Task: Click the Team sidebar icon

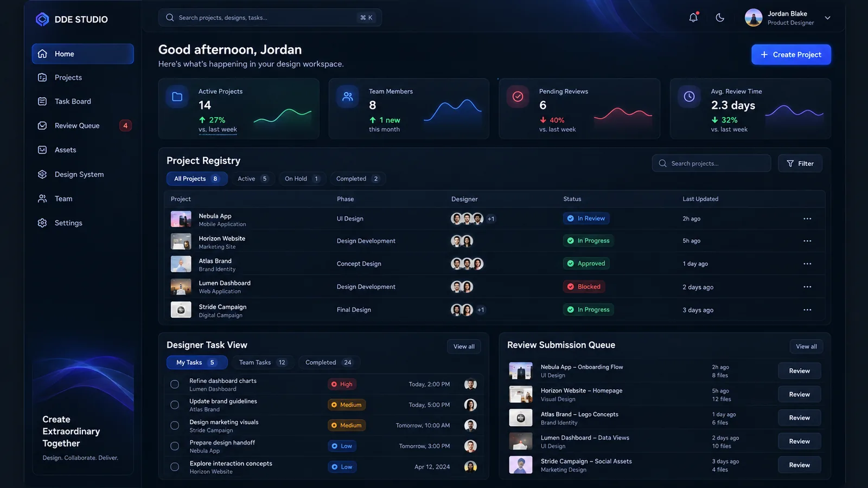Action: pyautogui.click(x=42, y=198)
